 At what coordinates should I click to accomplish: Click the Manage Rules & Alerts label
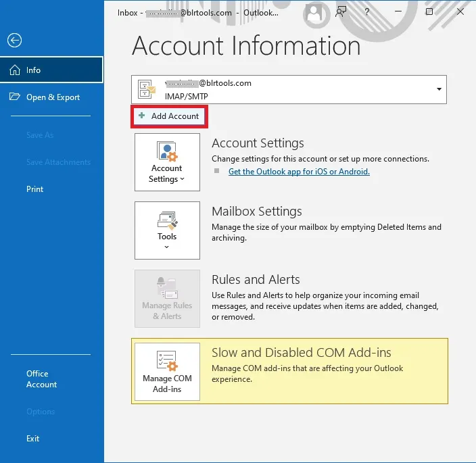pos(167,311)
